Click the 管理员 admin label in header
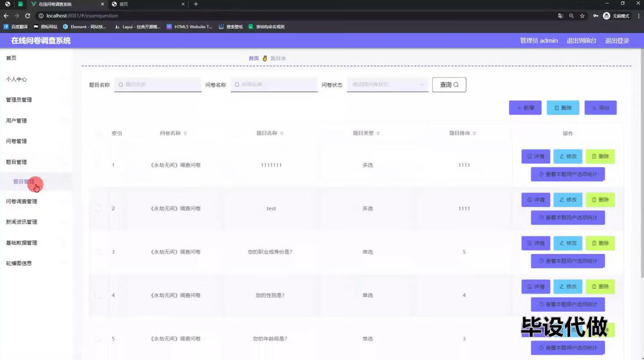Viewport: 644px width, 360px height. click(539, 41)
